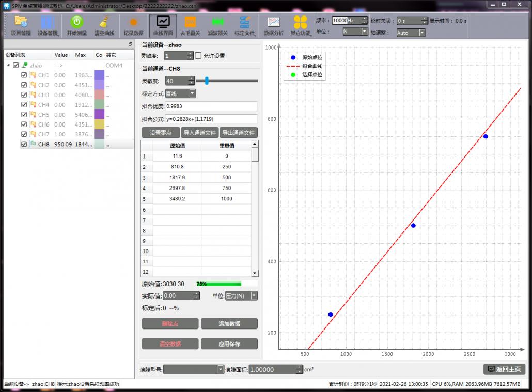Click the flag icon of CH7

(33, 134)
